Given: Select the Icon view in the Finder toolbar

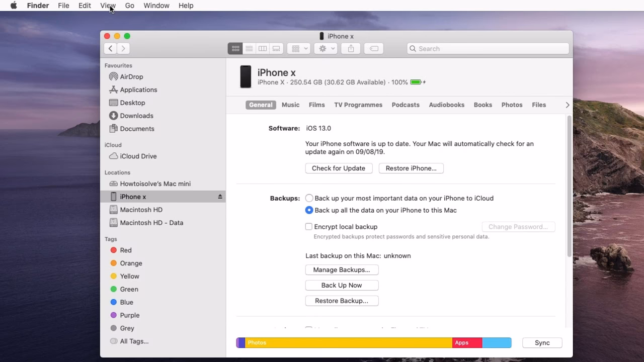Looking at the screenshot, I should pos(235,48).
